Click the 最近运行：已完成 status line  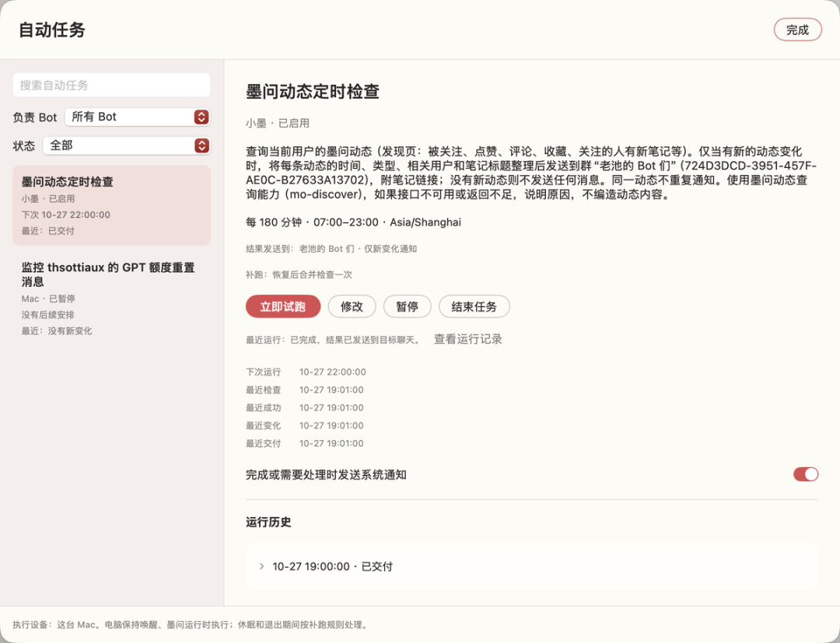[x=333, y=340]
